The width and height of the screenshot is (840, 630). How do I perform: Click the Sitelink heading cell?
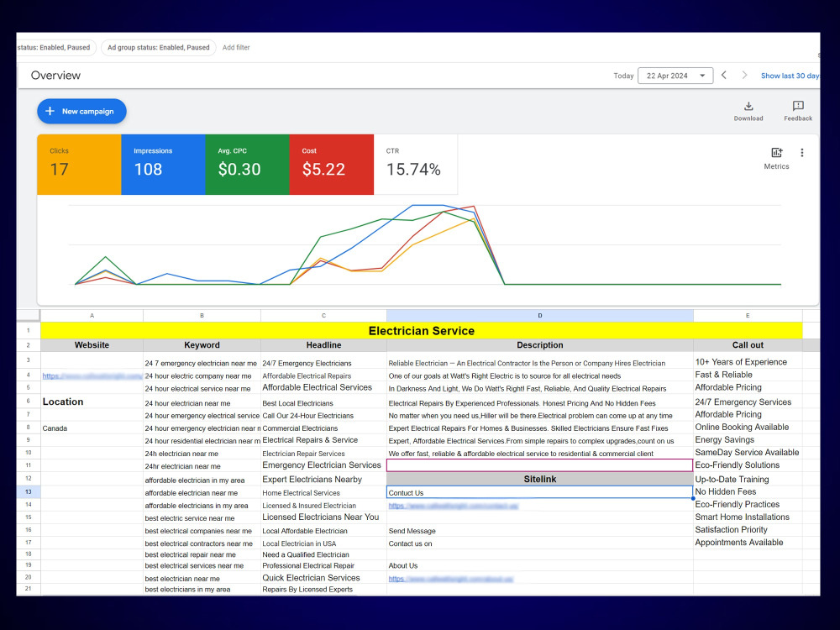pos(540,479)
